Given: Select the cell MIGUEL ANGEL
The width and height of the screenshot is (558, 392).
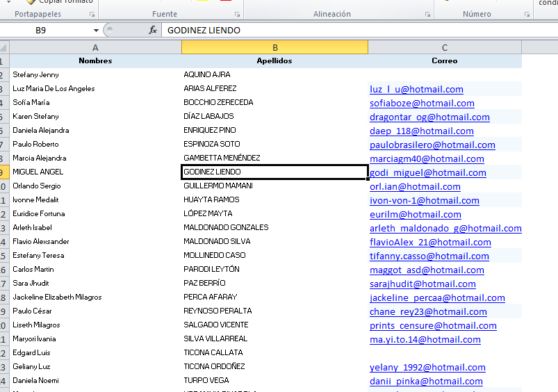Looking at the screenshot, I should point(95,172).
